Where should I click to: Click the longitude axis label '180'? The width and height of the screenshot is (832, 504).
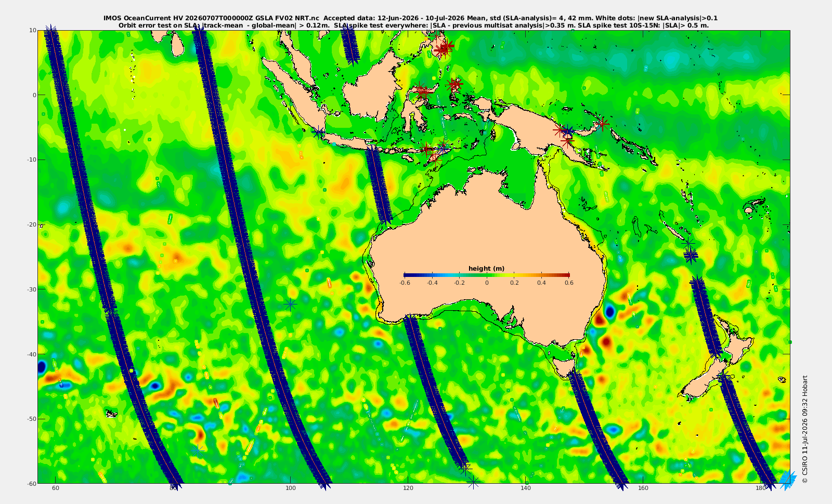[761, 488]
